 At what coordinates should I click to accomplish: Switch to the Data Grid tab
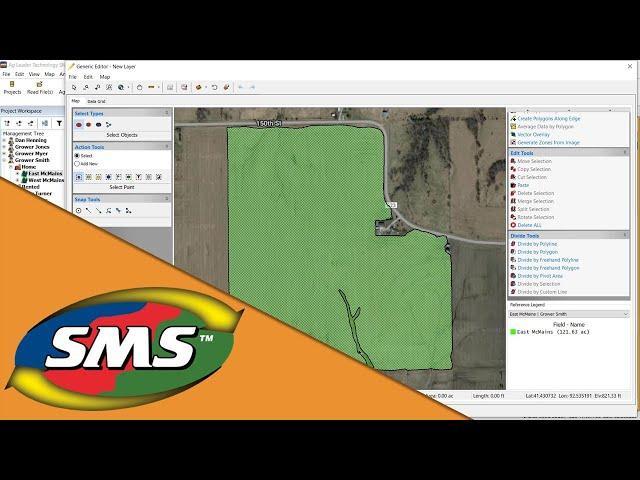[96, 101]
